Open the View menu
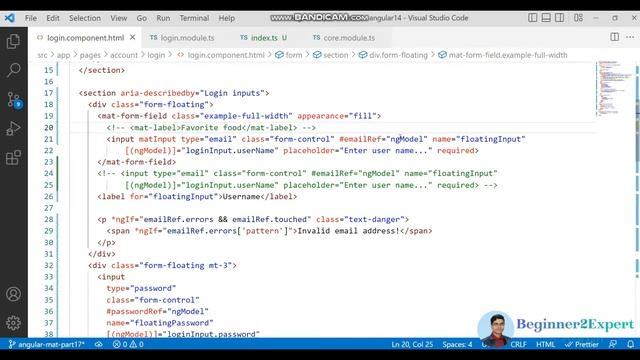This screenshot has height=360, width=640. [118, 18]
